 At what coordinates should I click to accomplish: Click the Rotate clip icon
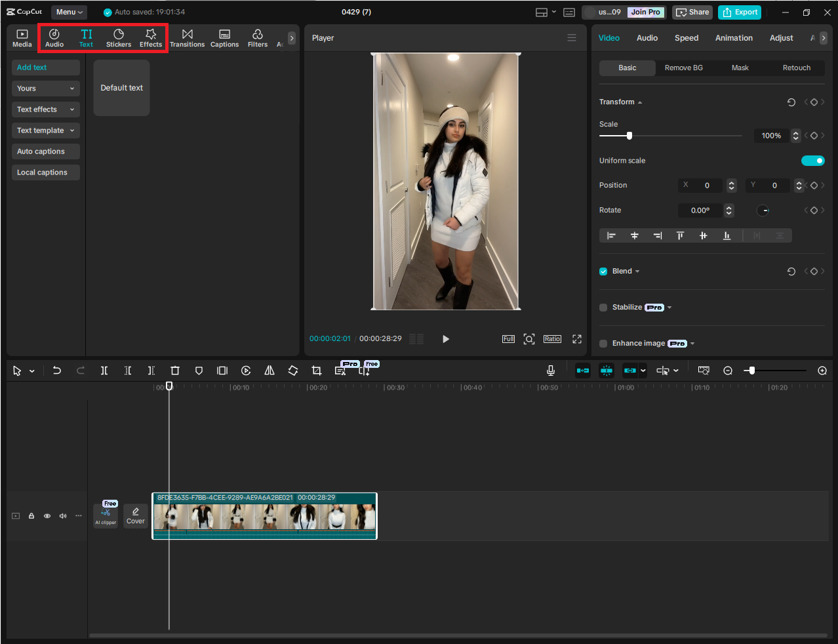point(293,371)
